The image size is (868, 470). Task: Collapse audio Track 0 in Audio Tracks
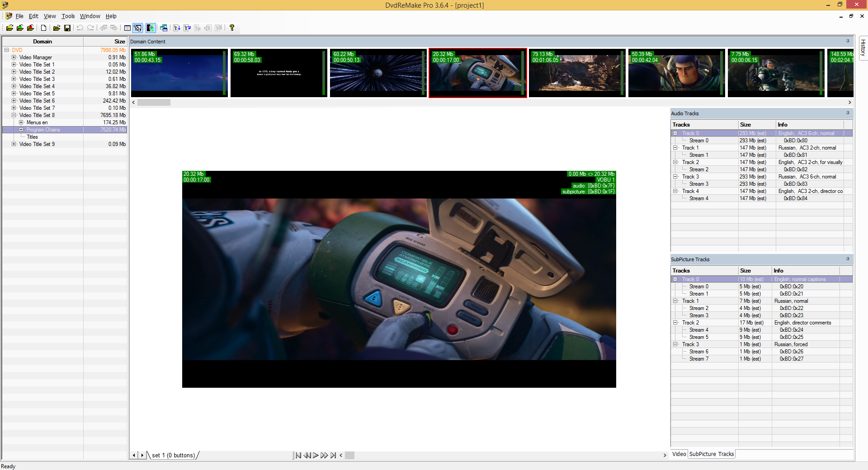pyautogui.click(x=675, y=133)
